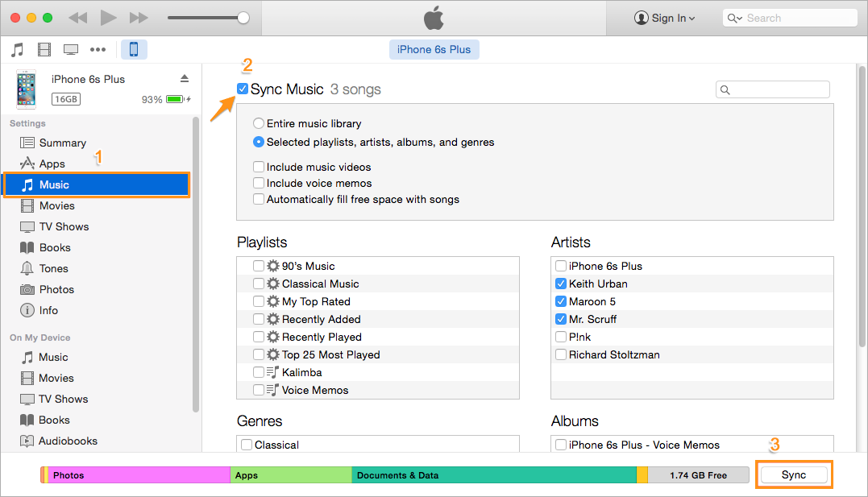The height and width of the screenshot is (497, 868).
Task: Select the iPhone device button in toolbar
Action: point(134,49)
